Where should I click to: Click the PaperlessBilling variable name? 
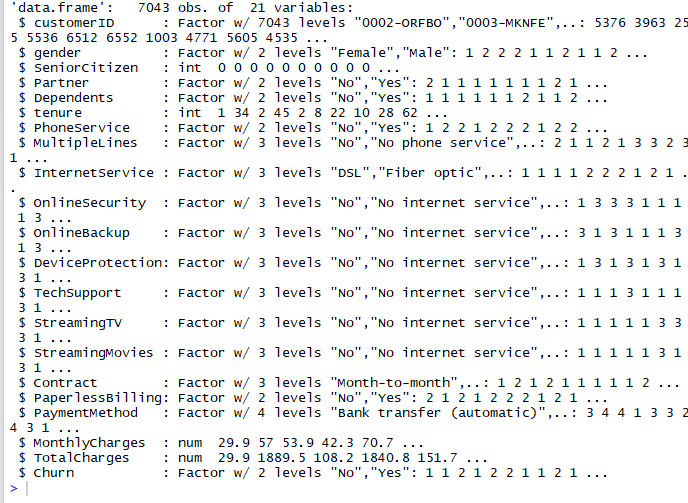point(97,398)
